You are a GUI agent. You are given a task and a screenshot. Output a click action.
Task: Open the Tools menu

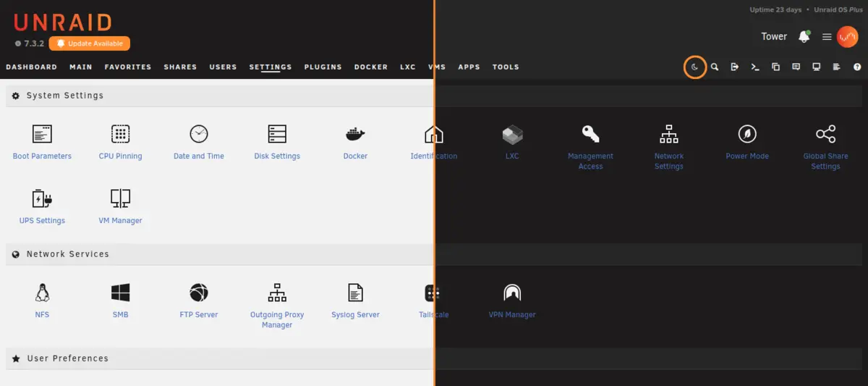(506, 67)
